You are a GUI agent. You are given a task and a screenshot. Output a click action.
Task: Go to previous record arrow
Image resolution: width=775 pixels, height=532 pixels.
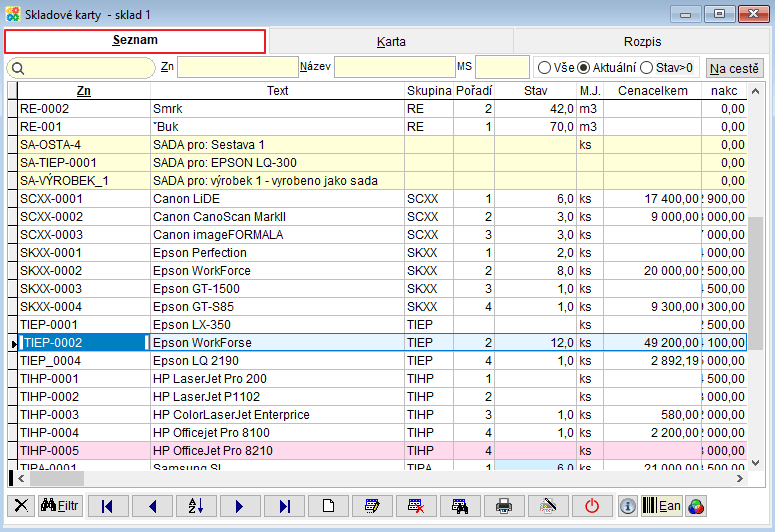click(x=152, y=506)
